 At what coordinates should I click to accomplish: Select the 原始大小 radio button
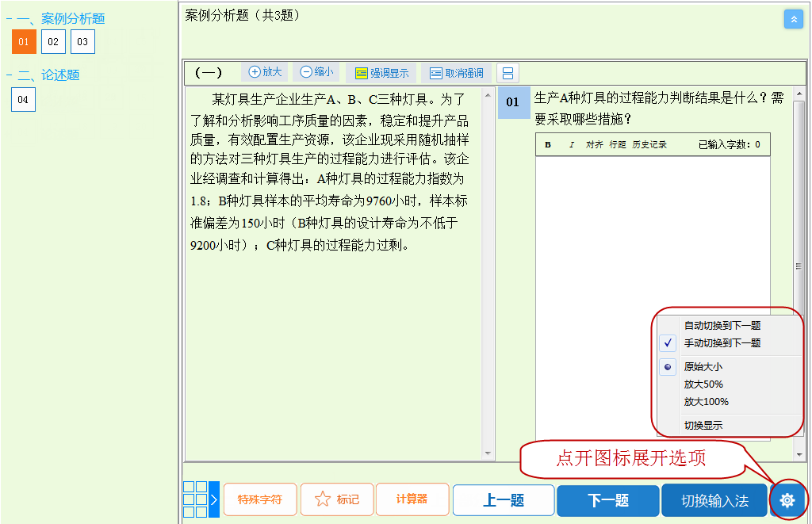click(x=668, y=366)
